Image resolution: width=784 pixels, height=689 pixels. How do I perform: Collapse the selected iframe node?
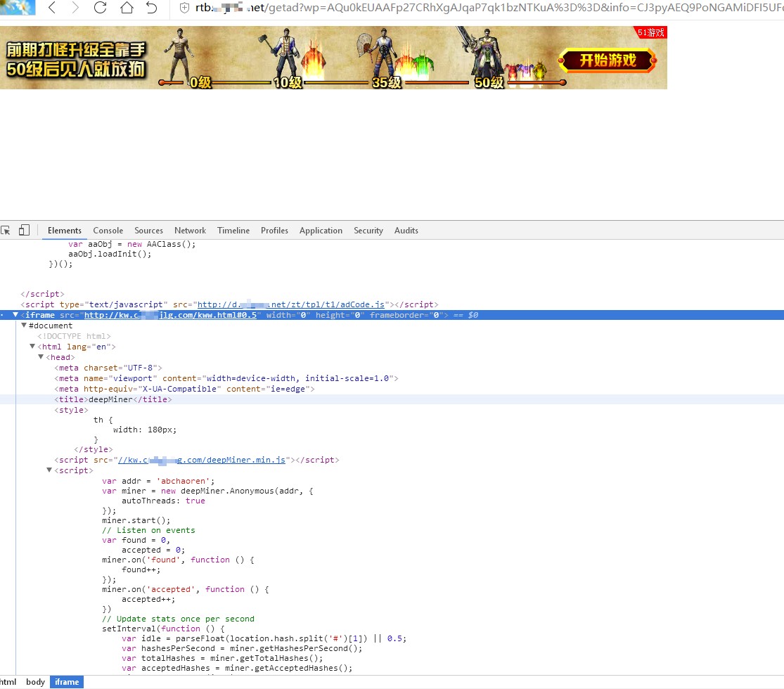15,315
